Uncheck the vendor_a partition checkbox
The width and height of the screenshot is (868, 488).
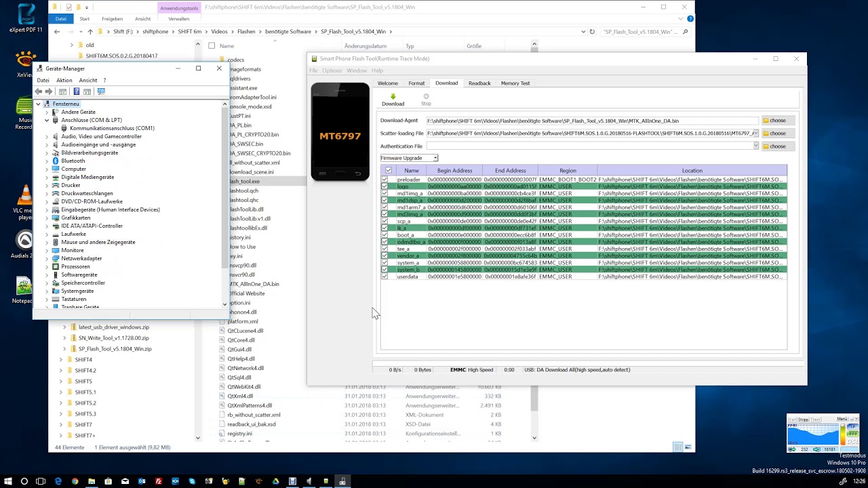(384, 256)
